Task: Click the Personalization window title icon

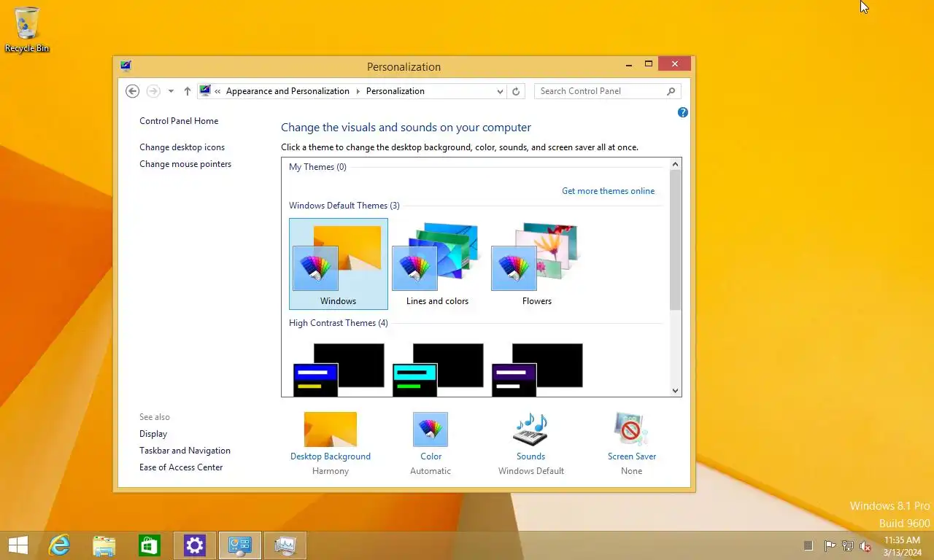Action: coord(126,66)
